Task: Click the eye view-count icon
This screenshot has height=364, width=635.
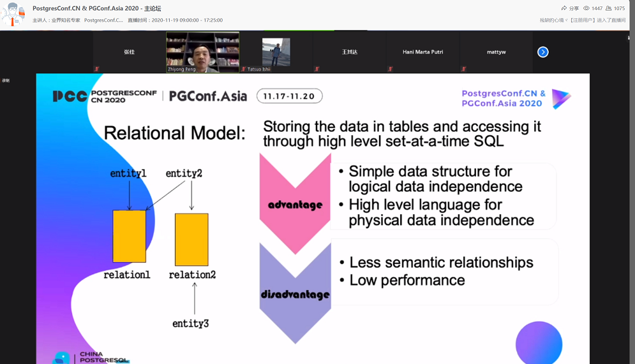Action: pos(586,8)
